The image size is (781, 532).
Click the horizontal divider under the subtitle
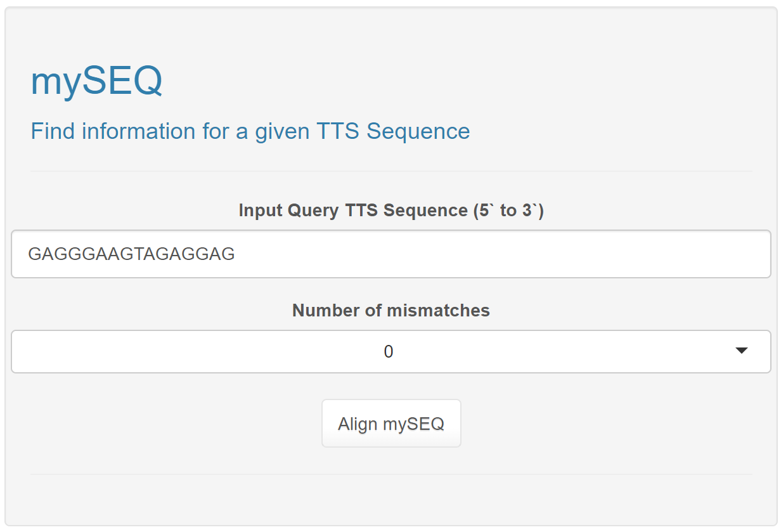[391, 171]
